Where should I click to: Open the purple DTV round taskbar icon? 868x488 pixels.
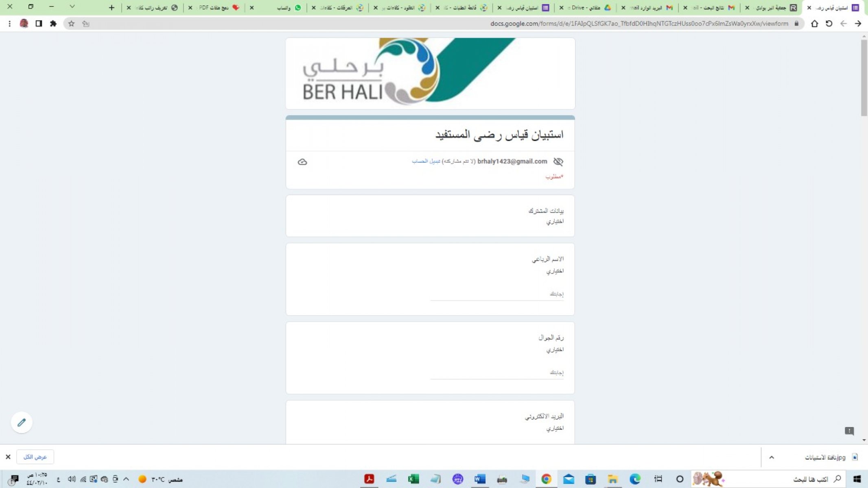click(x=457, y=479)
